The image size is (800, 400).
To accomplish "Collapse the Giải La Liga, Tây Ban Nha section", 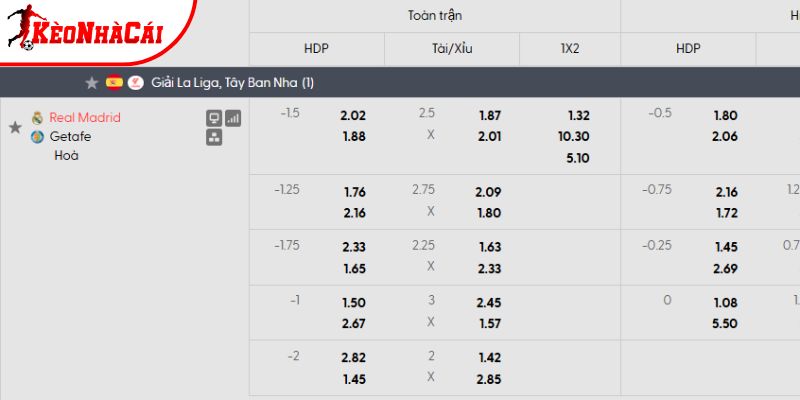I will click(x=232, y=83).
